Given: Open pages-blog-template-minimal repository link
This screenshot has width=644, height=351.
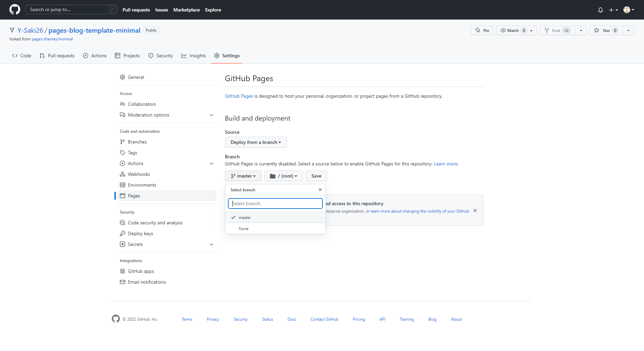Looking at the screenshot, I should click(94, 30).
